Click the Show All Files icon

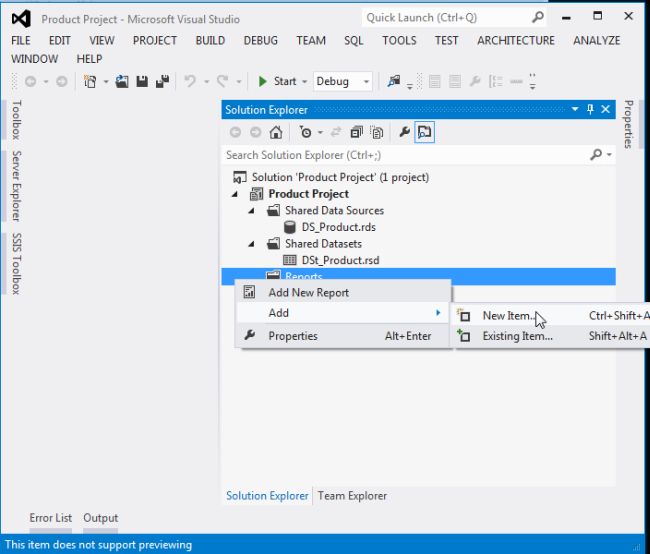click(x=377, y=132)
